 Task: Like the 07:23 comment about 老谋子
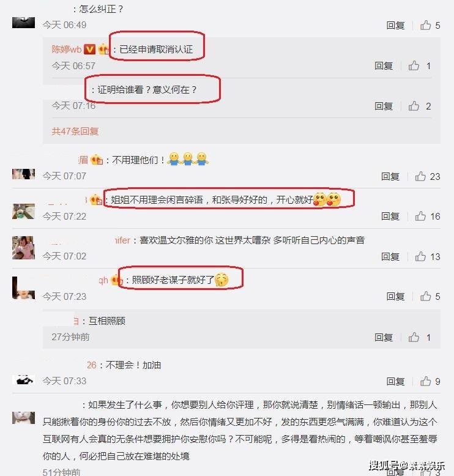pyautogui.click(x=425, y=296)
